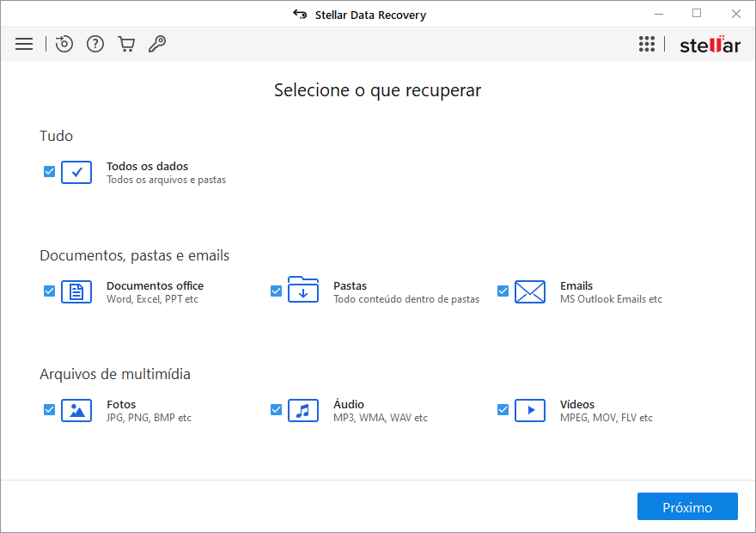Disable the Pastas checkbox

pyautogui.click(x=276, y=291)
